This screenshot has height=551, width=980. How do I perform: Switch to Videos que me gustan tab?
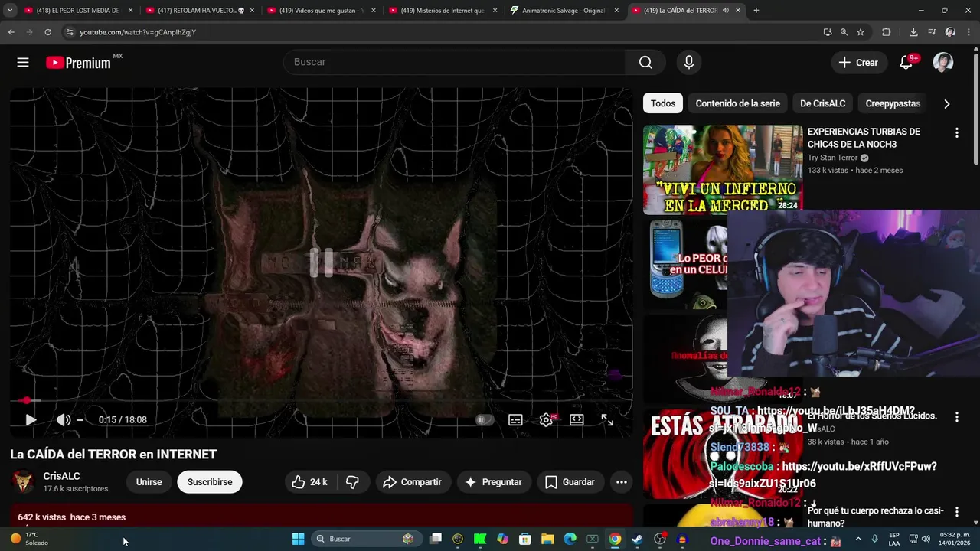(x=322, y=11)
